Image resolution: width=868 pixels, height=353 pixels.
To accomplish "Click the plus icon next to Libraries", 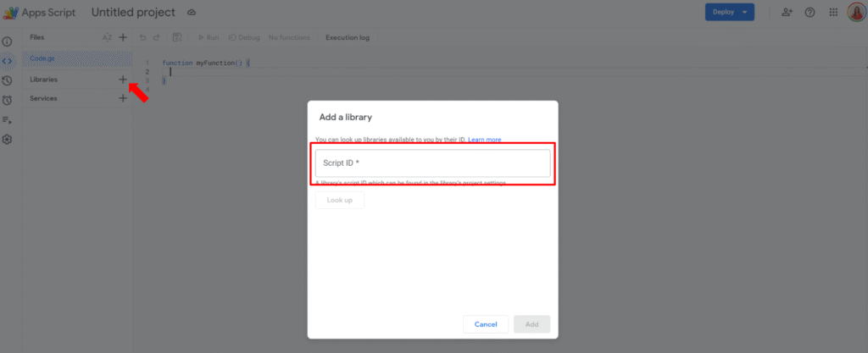I will [x=123, y=79].
